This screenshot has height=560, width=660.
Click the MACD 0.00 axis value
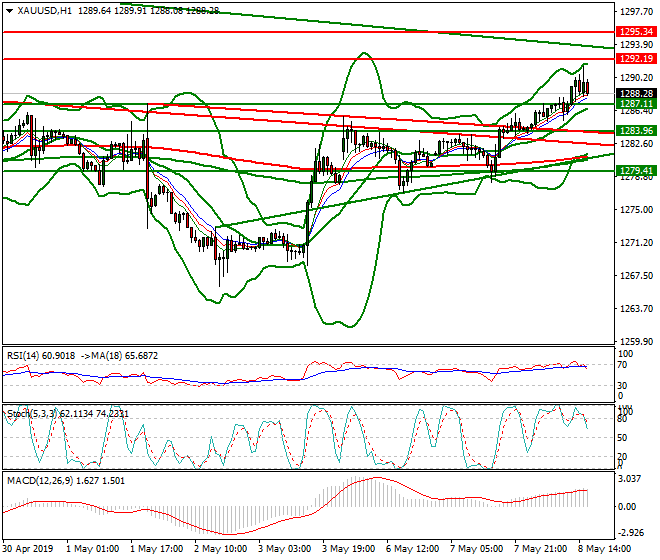(x=627, y=507)
